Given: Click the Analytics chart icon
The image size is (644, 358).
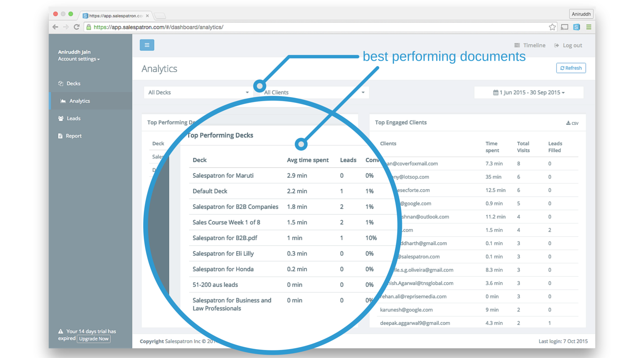Looking at the screenshot, I should tap(63, 101).
